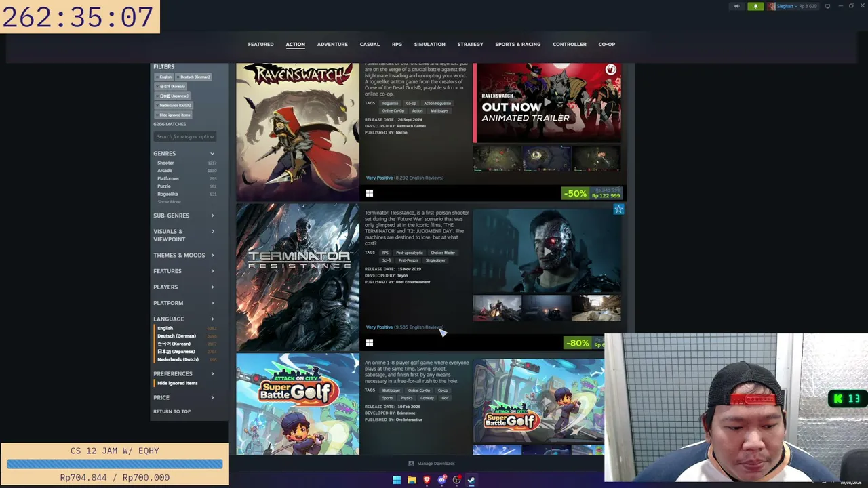868x488 pixels.
Task: Open the Super Battle Golf cover art
Action: (298, 404)
